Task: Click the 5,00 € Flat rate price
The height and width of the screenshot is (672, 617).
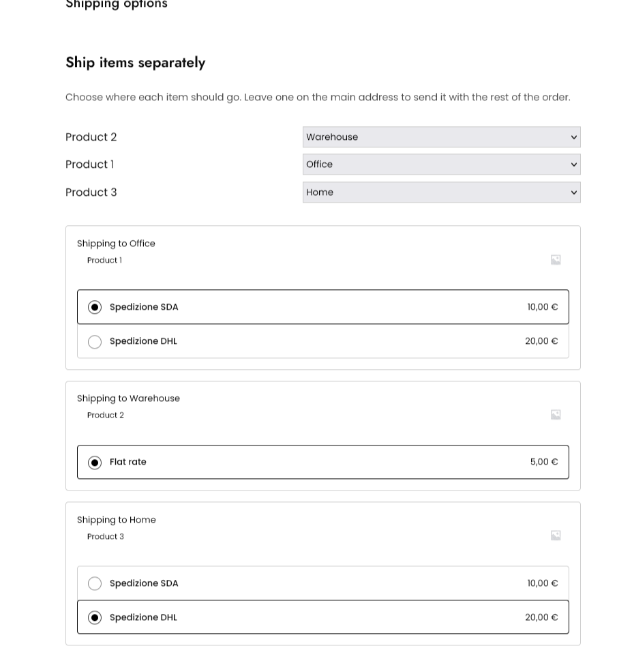Action: (x=544, y=462)
